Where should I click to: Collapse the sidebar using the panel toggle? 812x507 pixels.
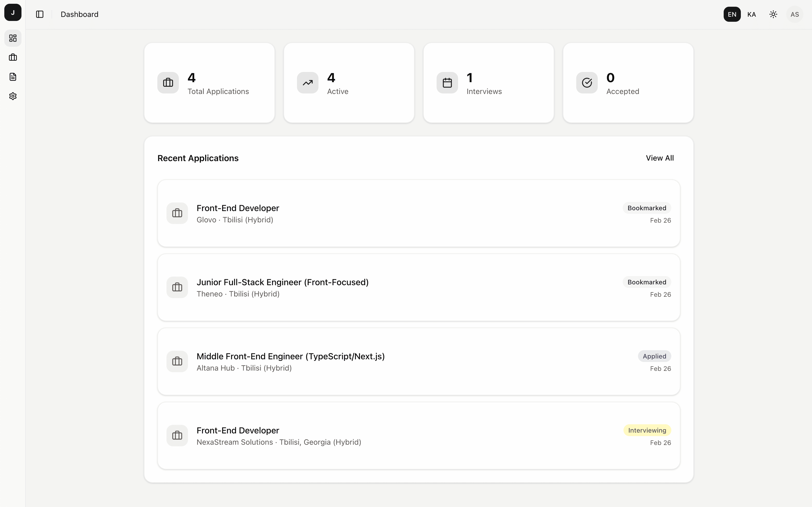tap(40, 14)
